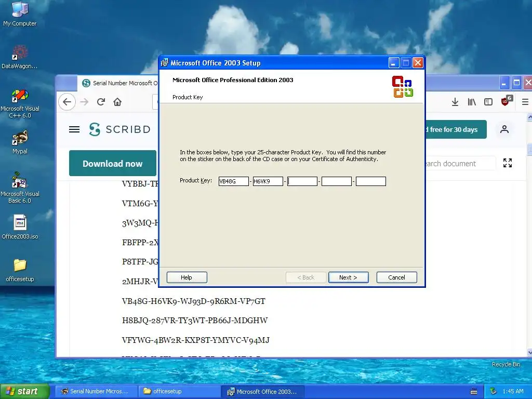Select the Mypal browser desktop icon
The width and height of the screenshot is (532, 399).
pos(20,142)
